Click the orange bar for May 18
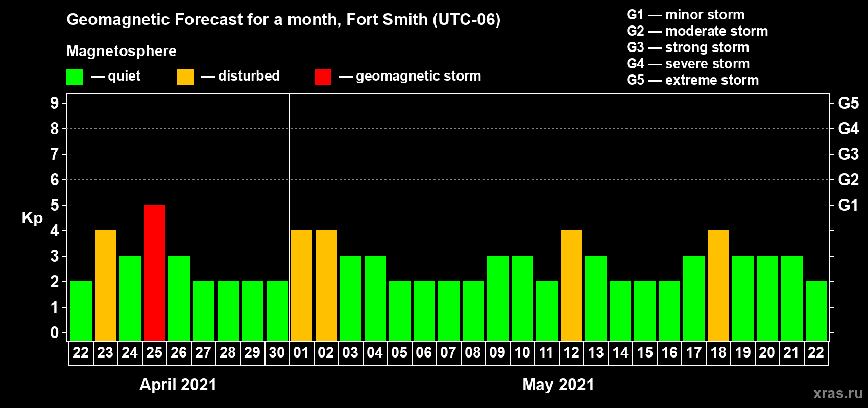The height and width of the screenshot is (408, 868). (x=718, y=285)
